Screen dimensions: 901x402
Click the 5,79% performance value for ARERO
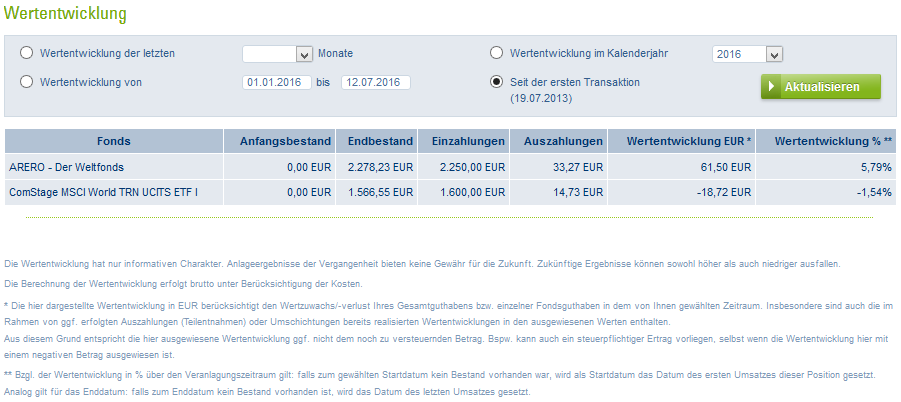click(876, 166)
